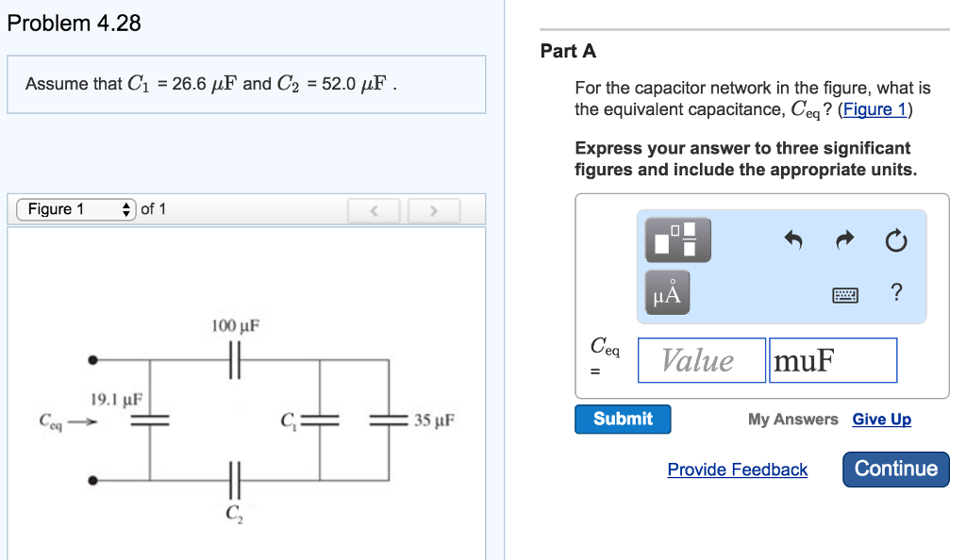Reset the answer using circular arrow icon
This screenshot has height=560, width=966.
[895, 239]
